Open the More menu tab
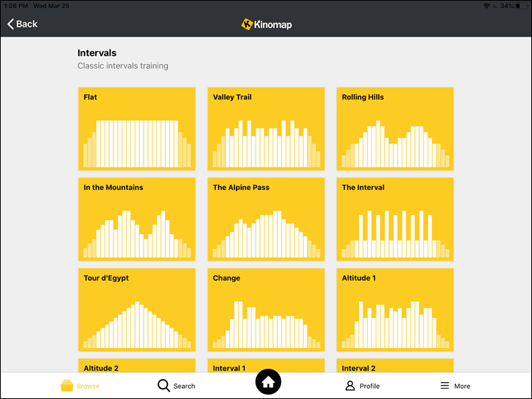Screen dimensions: 532x399 (455, 386)
